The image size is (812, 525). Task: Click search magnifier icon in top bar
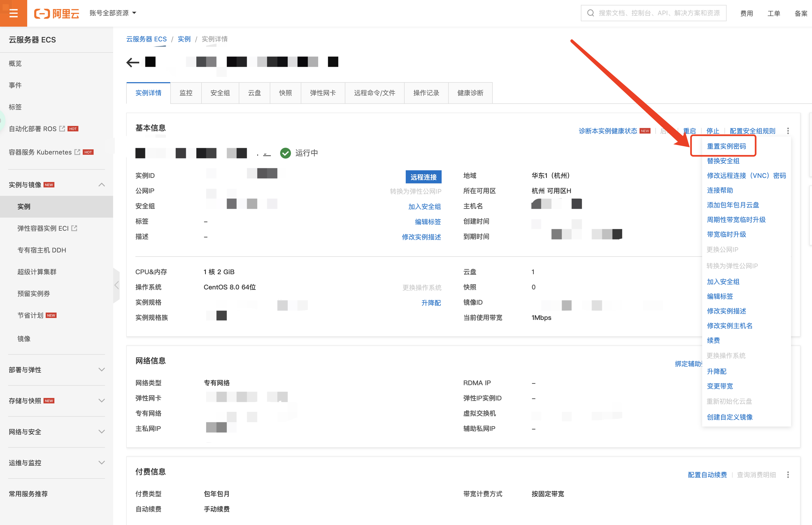[x=591, y=13]
